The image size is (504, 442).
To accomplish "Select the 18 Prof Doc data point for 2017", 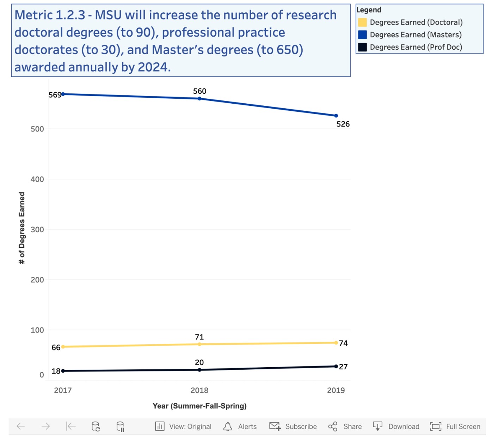I will [63, 371].
